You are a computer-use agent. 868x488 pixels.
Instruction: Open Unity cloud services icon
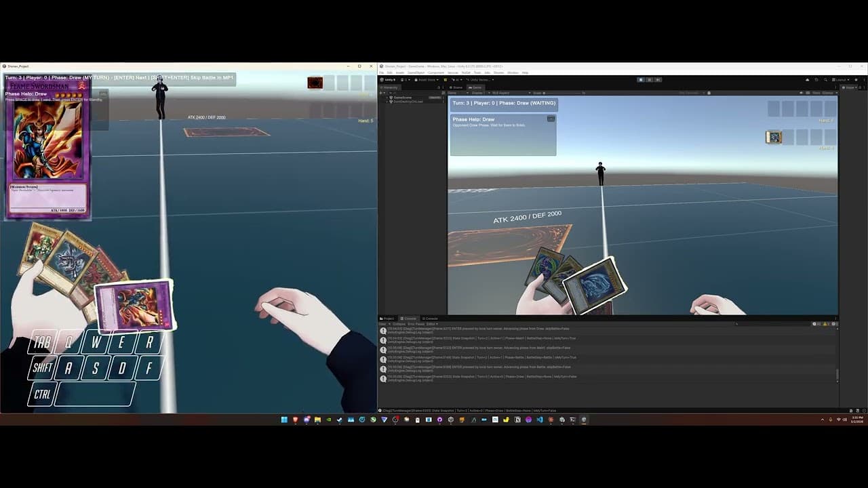(807, 79)
